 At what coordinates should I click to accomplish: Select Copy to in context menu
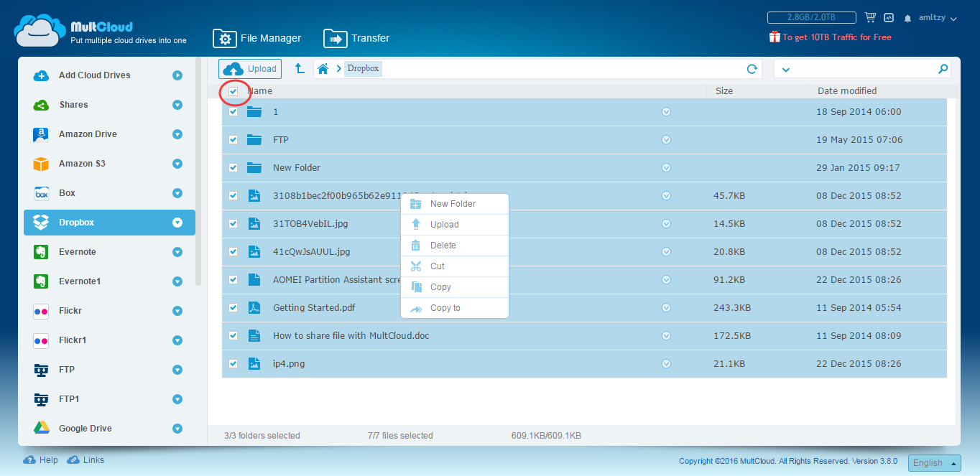coord(445,308)
